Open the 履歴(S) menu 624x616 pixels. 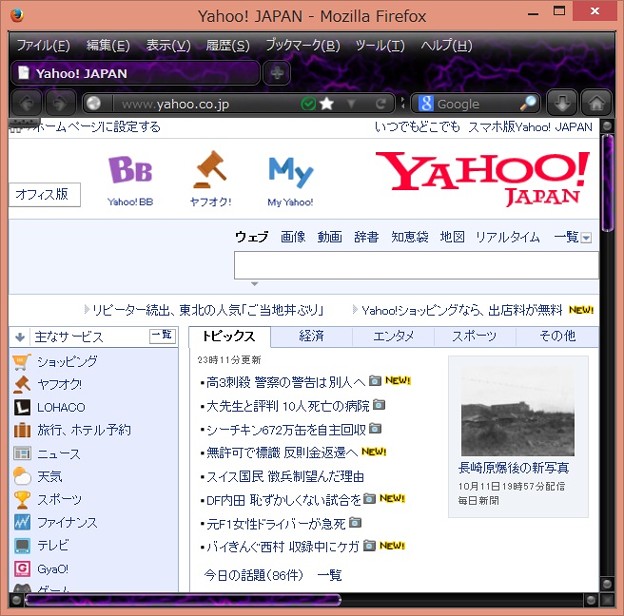(x=228, y=45)
